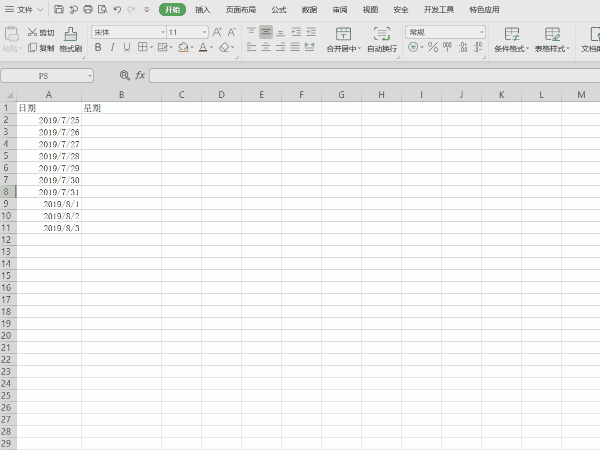This screenshot has width=600, height=450.
Task: Justify cell text
Action: pyautogui.click(x=295, y=47)
